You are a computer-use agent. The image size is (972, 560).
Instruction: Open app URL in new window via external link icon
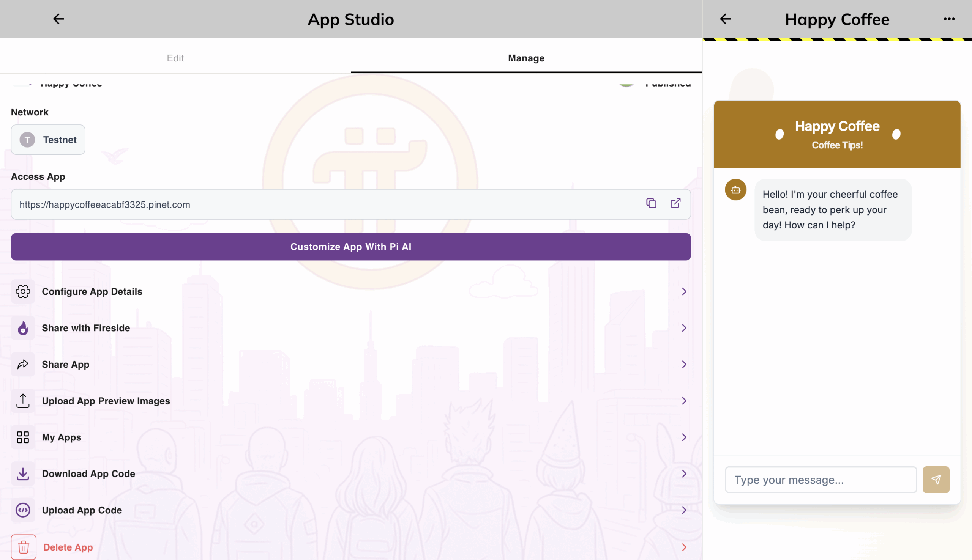tap(676, 203)
